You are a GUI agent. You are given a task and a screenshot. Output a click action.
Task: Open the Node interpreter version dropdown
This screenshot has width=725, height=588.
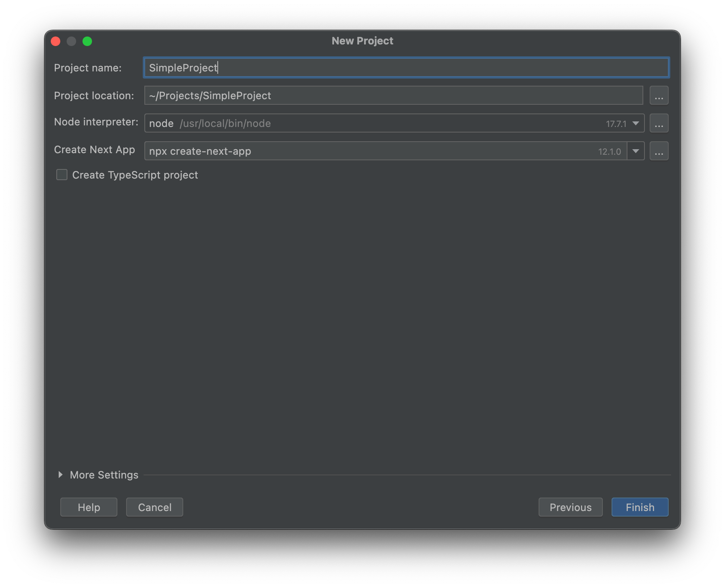point(635,123)
